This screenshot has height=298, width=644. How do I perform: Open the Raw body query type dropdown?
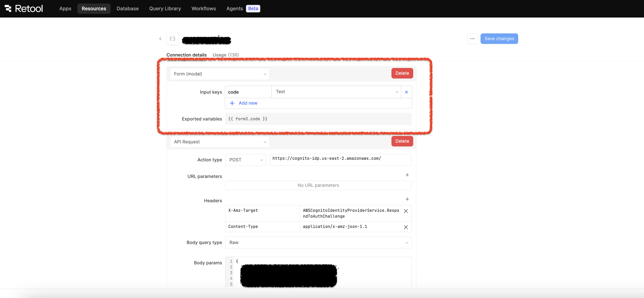pyautogui.click(x=318, y=243)
